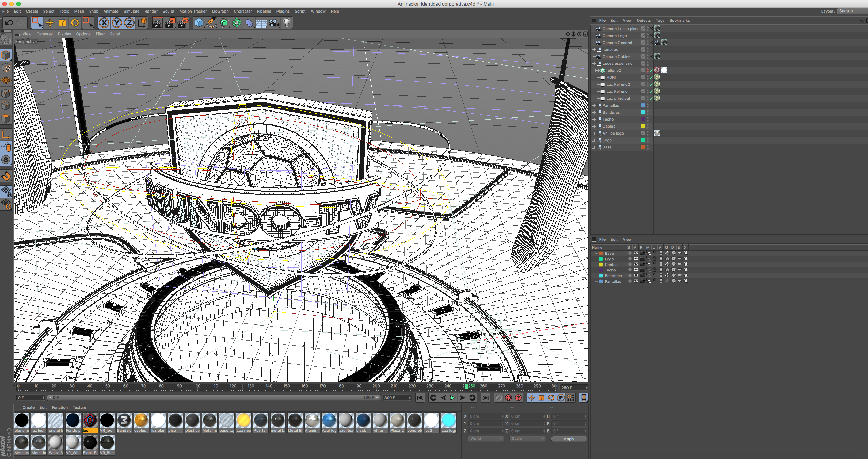Click Go to End playback button
This screenshot has width=868, height=459.
tap(485, 398)
